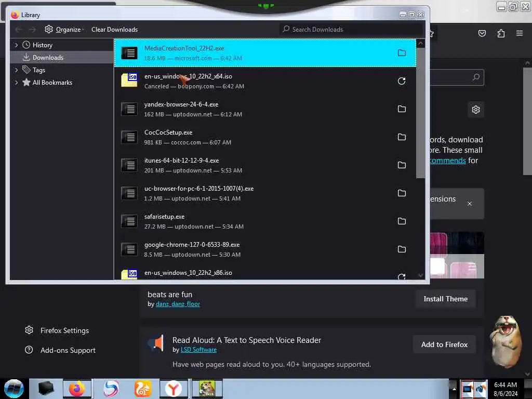Show itunes-64-bit-12-12-9-4.exe in folder
532x399 pixels.
tap(402, 165)
